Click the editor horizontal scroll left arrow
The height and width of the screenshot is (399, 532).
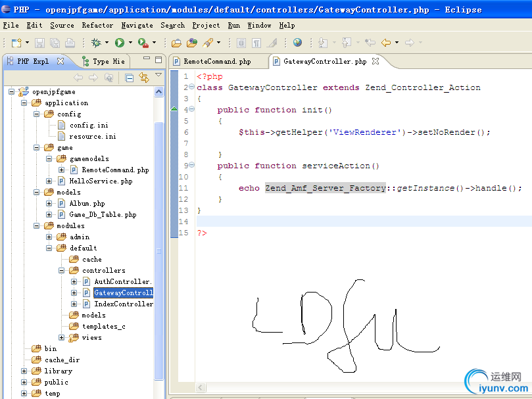tap(201, 387)
